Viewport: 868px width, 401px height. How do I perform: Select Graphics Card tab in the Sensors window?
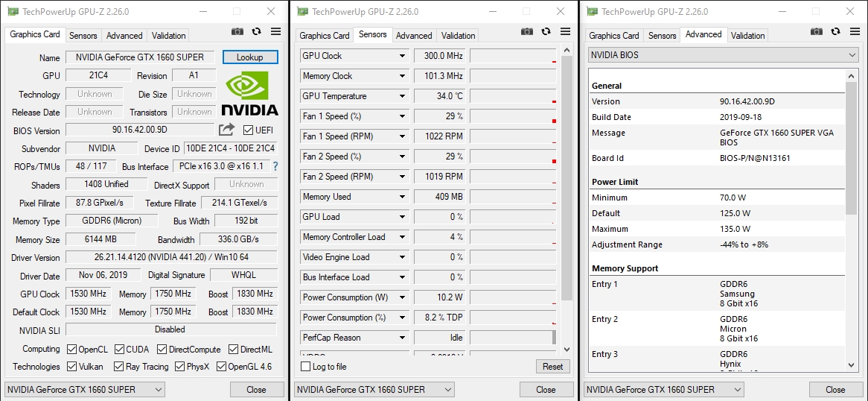click(324, 36)
